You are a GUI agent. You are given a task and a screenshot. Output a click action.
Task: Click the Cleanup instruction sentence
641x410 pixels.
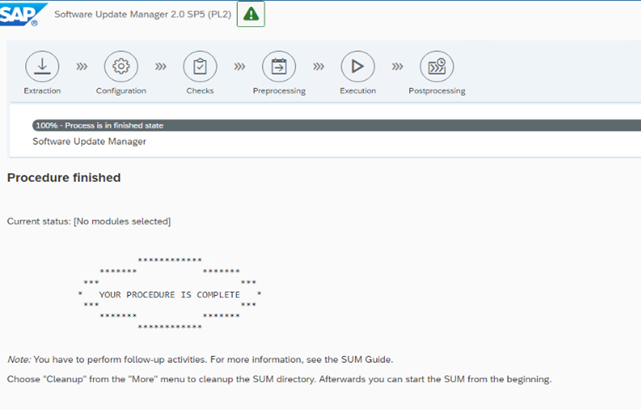point(279,379)
